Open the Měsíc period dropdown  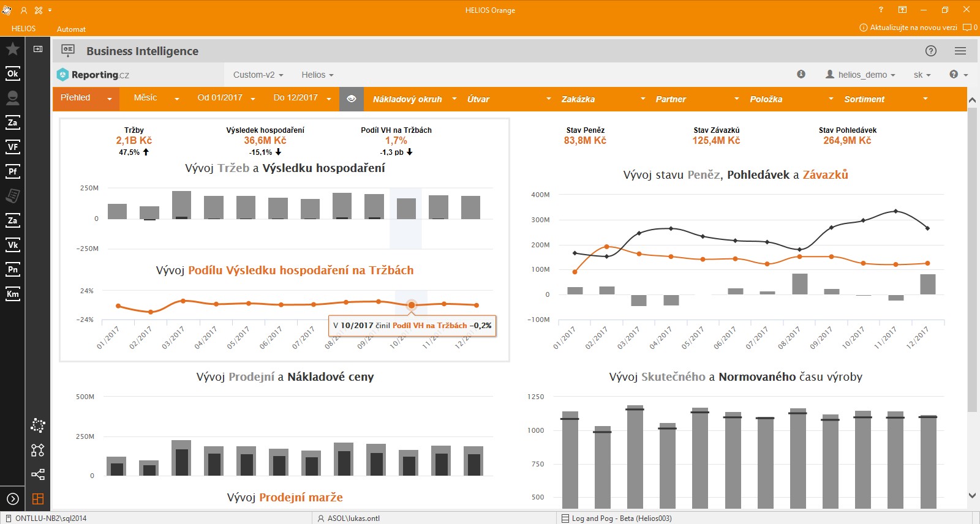pos(156,98)
